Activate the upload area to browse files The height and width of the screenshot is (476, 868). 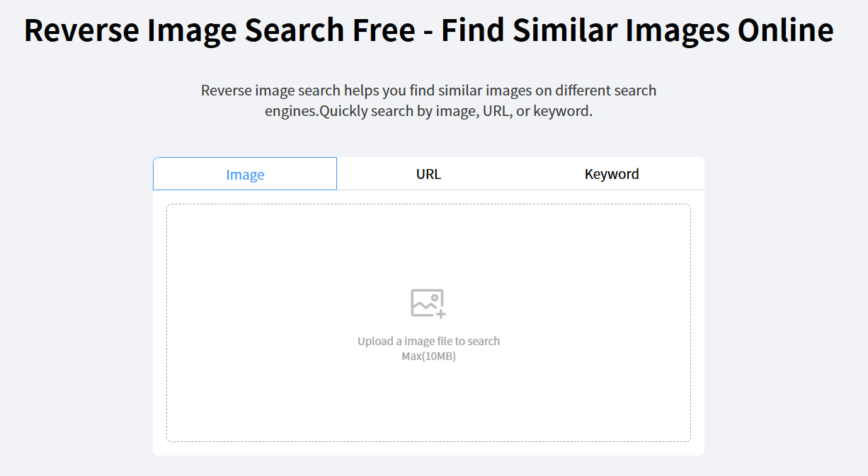(428, 322)
